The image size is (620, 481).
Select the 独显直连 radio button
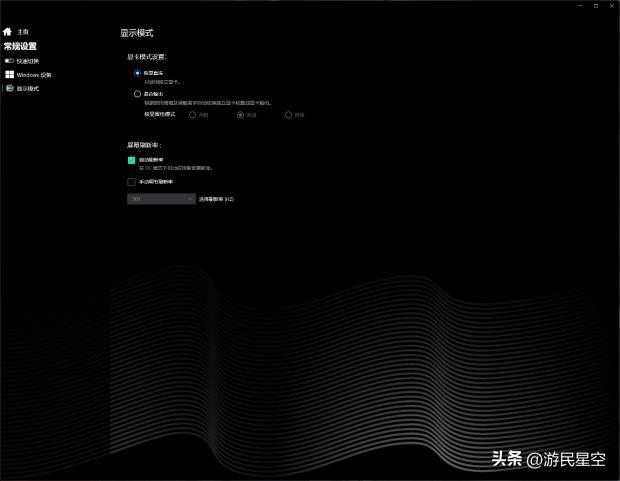[x=138, y=73]
